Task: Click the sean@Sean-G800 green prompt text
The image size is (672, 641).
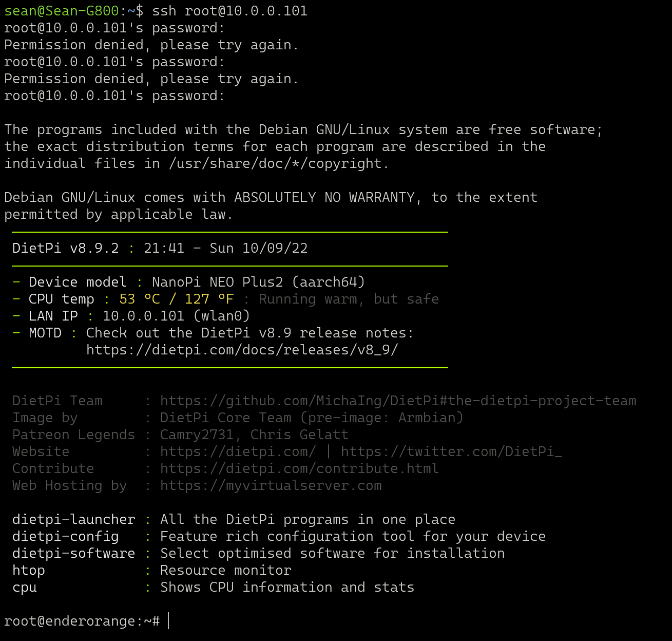Action: [62, 11]
